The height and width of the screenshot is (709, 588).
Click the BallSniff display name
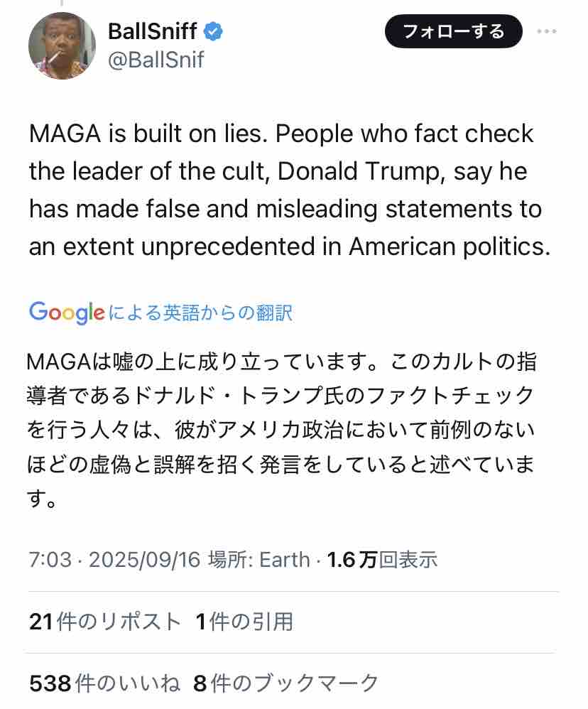click(152, 31)
